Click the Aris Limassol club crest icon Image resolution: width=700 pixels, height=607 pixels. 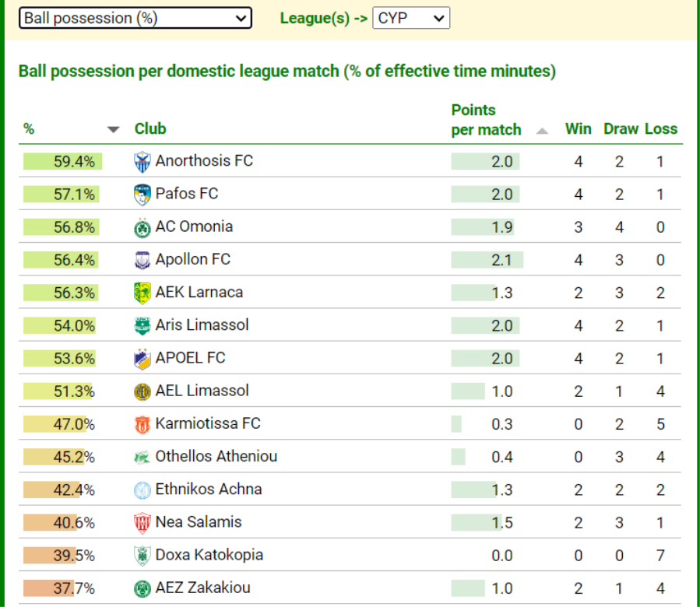[142, 325]
